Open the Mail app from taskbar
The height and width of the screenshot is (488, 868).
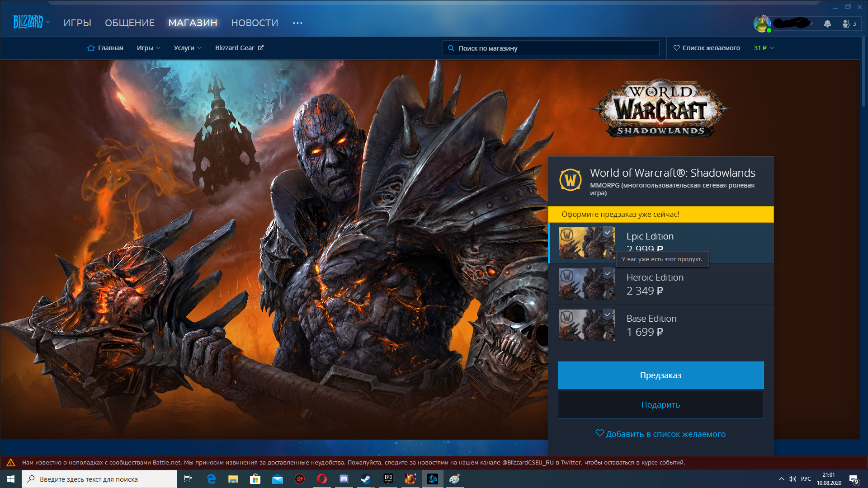[x=278, y=479]
